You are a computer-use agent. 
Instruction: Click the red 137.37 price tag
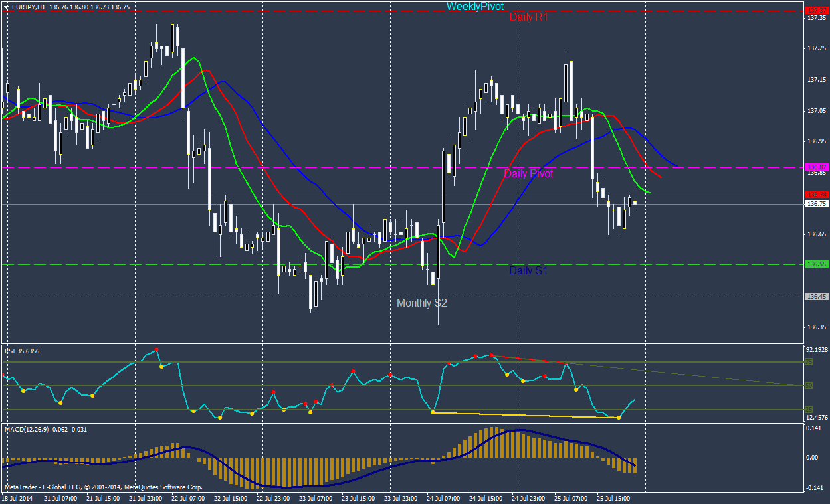(x=815, y=11)
